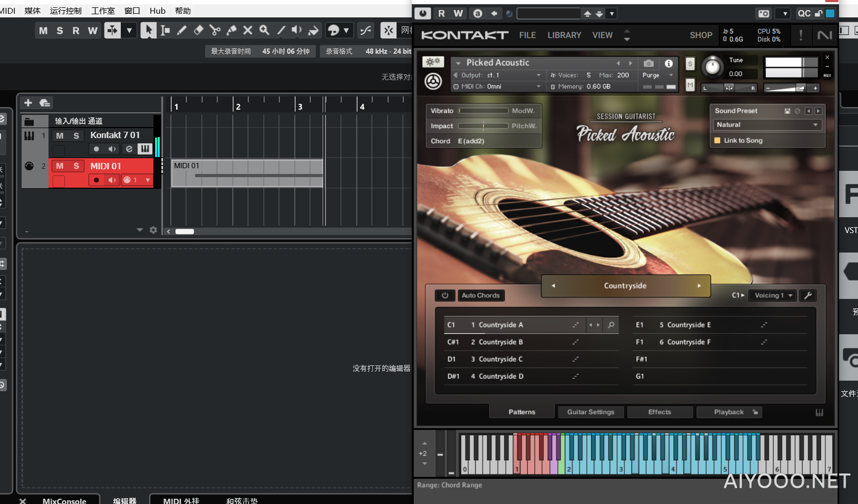The height and width of the screenshot is (504, 858).
Task: Open the Output st. 1 dropdown
Action: click(x=498, y=75)
